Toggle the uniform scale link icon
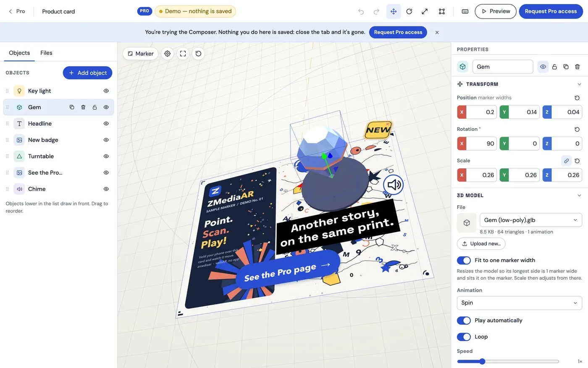 coord(566,161)
